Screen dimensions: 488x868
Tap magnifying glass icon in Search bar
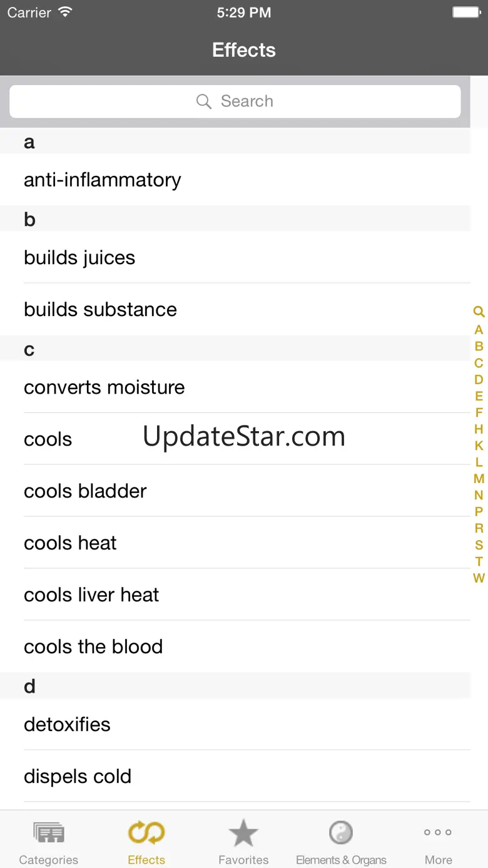pos(204,101)
